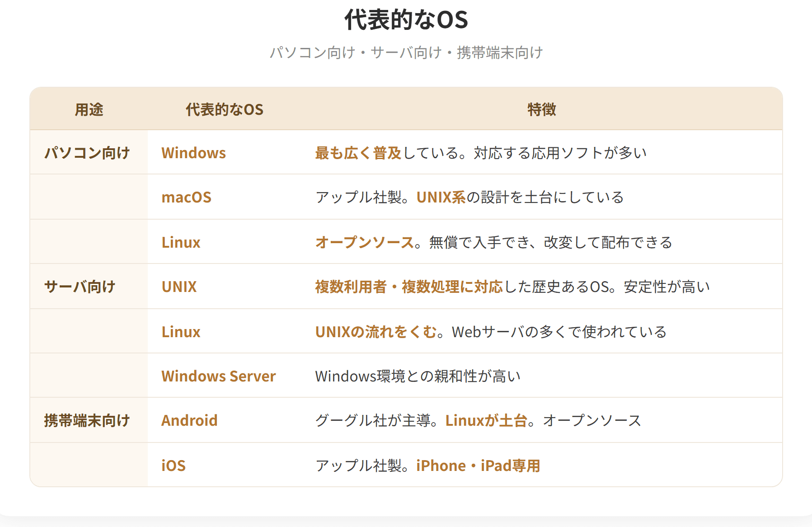The width and height of the screenshot is (812, 527).
Task: Click グーグル社が主導 in Android row
Action: [x=373, y=420]
